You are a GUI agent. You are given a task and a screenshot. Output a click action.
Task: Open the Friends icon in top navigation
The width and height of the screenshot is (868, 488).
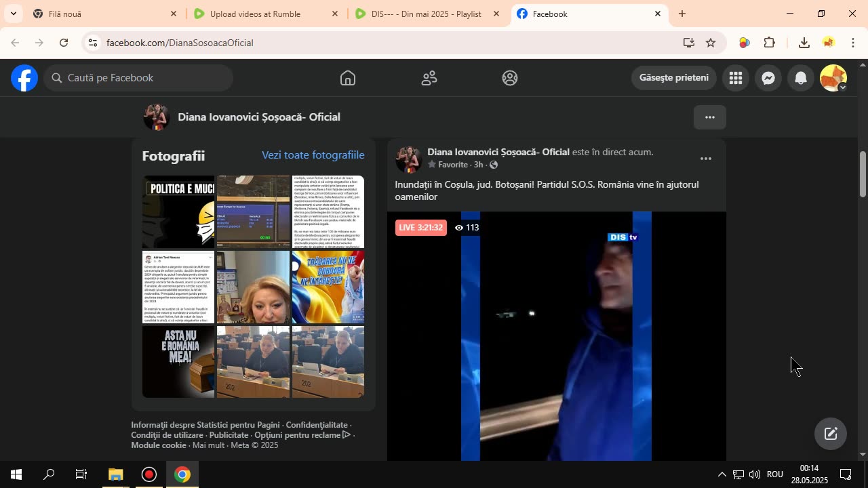[x=429, y=78]
